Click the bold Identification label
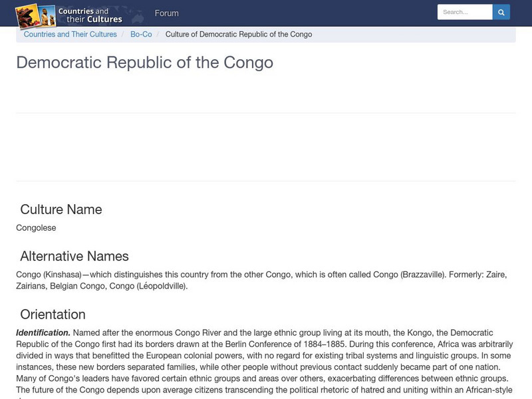The width and height of the screenshot is (532, 399). pyautogui.click(x=43, y=332)
